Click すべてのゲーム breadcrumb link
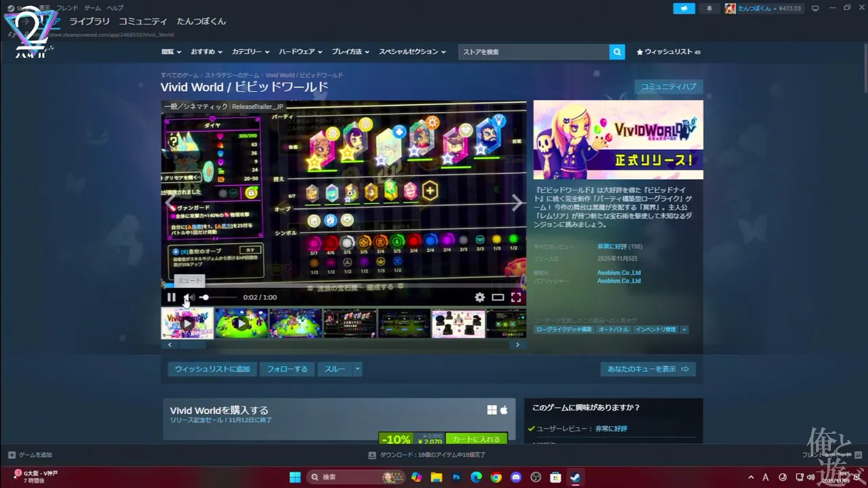 (180, 75)
